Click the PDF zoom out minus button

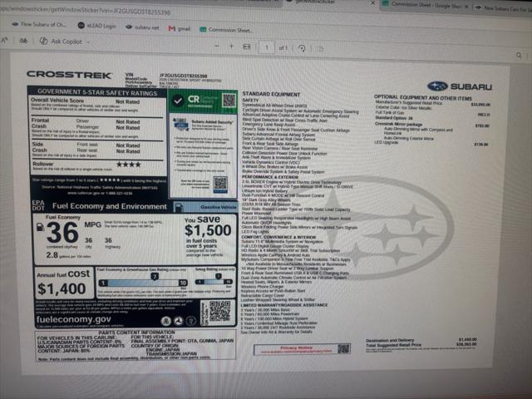click(x=217, y=46)
